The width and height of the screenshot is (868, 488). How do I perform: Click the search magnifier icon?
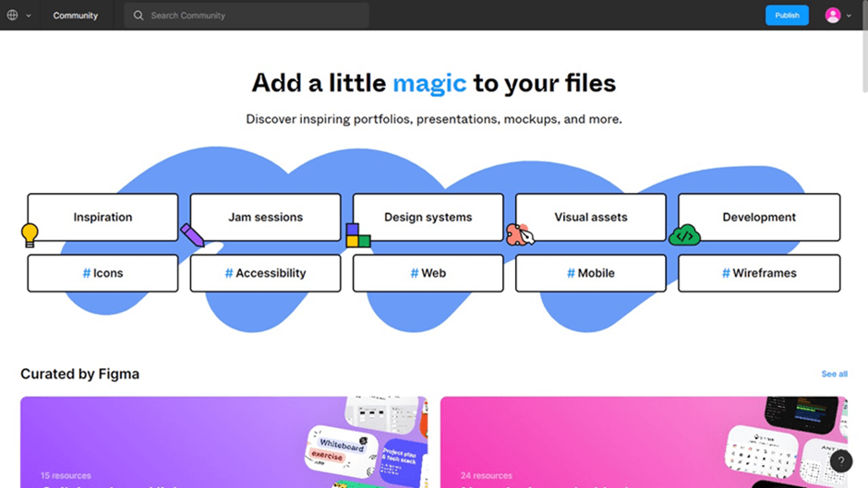coord(139,16)
